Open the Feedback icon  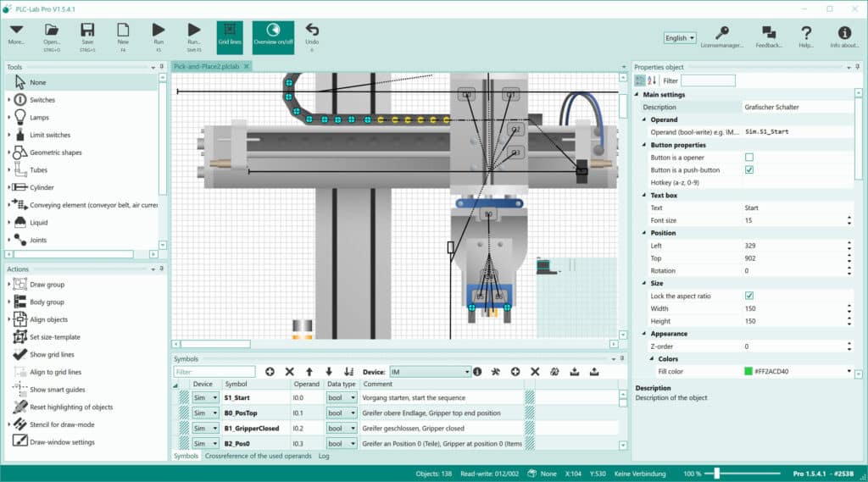(769, 37)
